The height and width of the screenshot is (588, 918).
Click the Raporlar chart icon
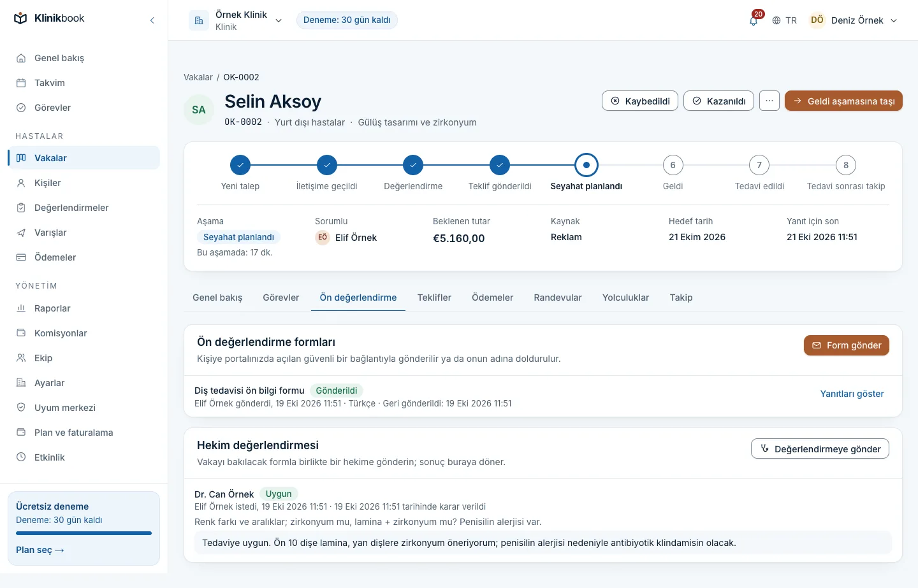pos(21,308)
